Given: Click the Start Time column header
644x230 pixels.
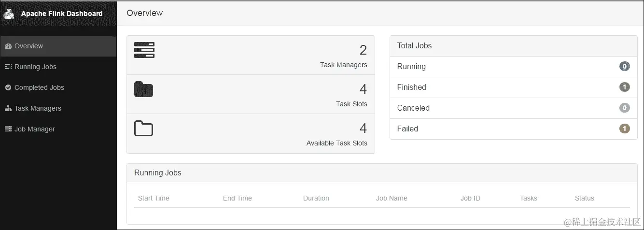Looking at the screenshot, I should point(154,198).
